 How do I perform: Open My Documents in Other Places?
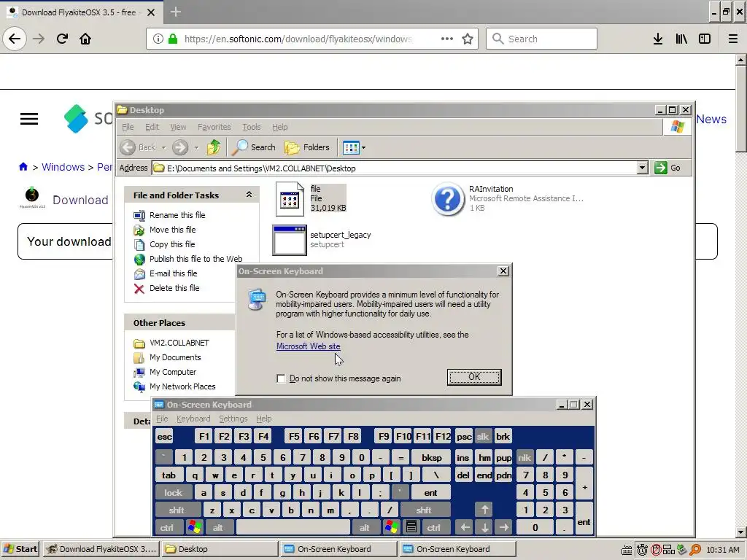click(x=175, y=357)
